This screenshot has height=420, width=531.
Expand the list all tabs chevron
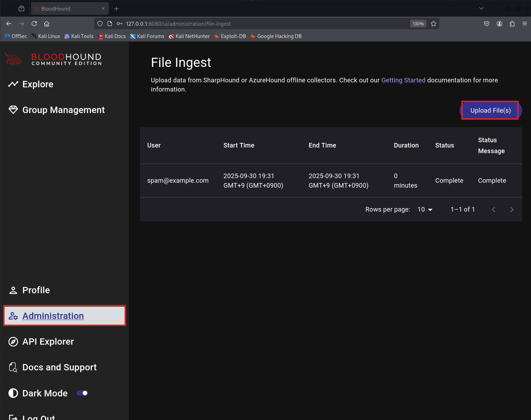[x=481, y=8]
